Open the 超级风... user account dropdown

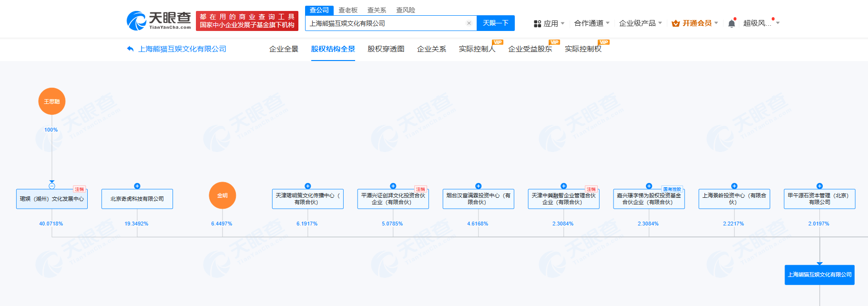(x=761, y=23)
